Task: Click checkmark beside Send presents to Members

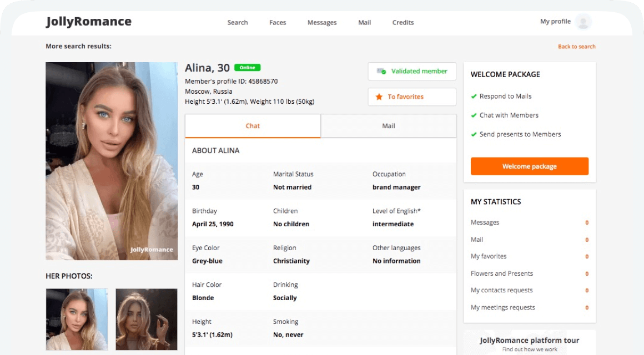Action: point(474,134)
